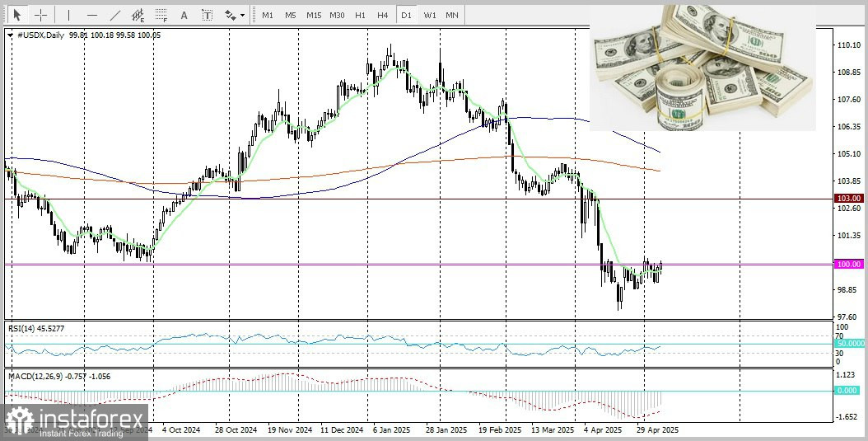Select the D1 daily timeframe
868x441 pixels.
[405, 15]
